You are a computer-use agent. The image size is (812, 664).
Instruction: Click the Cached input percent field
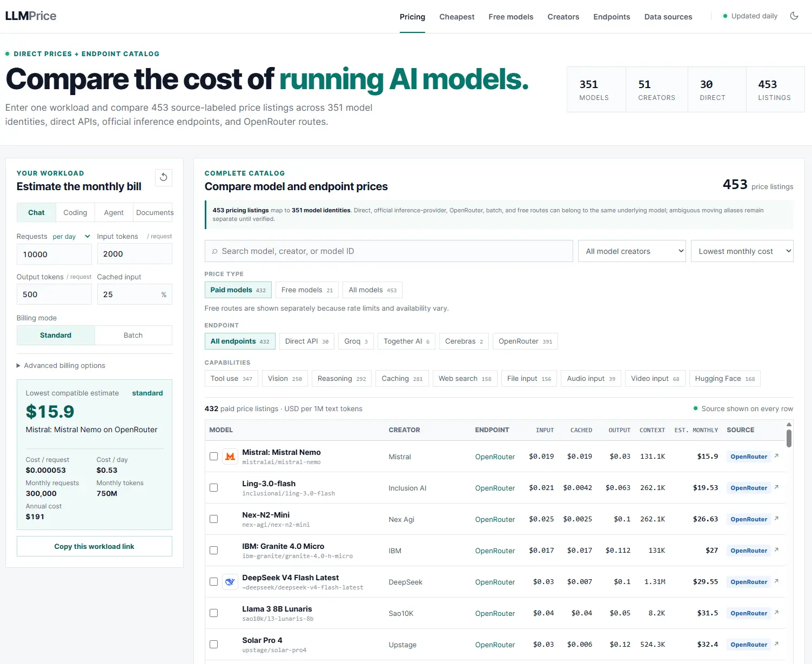tap(135, 294)
